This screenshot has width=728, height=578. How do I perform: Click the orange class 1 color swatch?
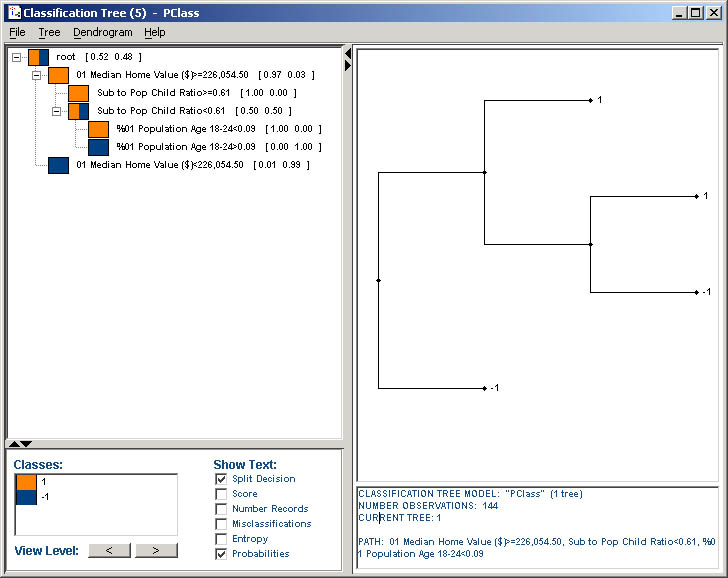[x=26, y=482]
